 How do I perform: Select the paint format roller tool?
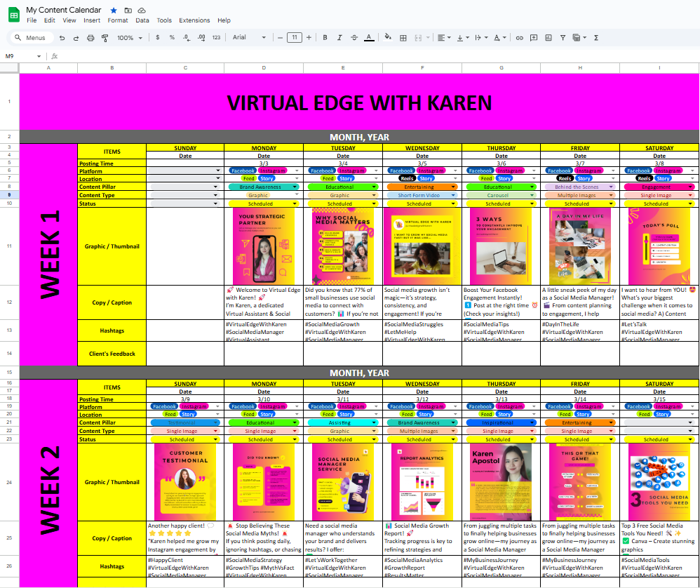[105, 38]
